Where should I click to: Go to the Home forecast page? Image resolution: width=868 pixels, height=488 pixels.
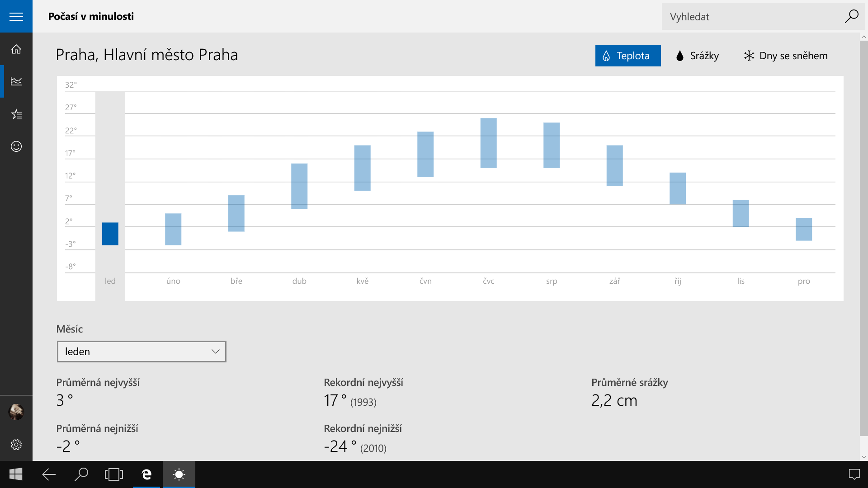point(16,49)
